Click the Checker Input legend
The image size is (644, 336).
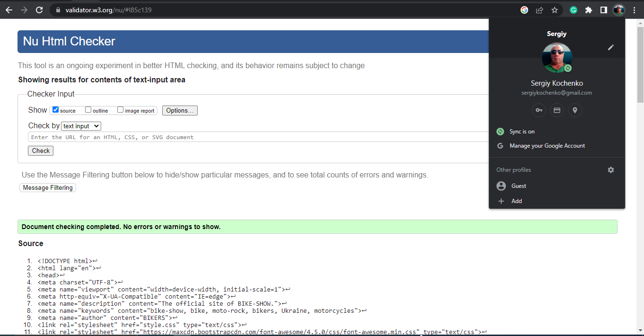[x=51, y=94]
